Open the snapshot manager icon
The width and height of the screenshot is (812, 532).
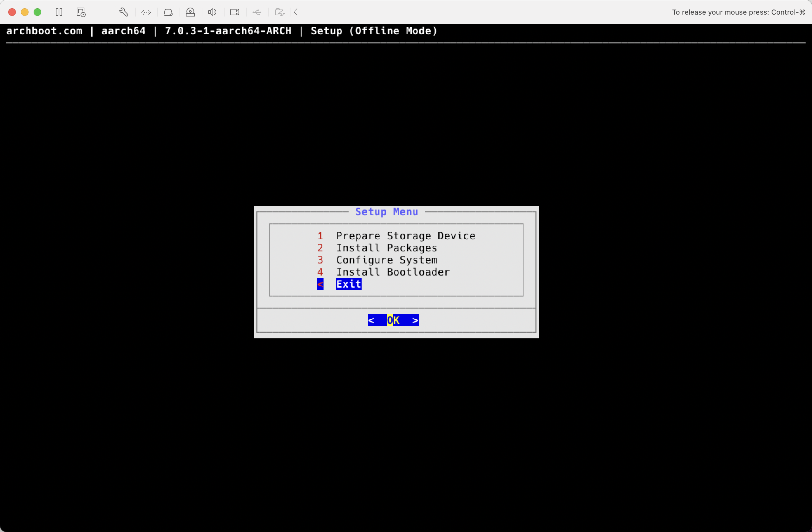point(81,12)
